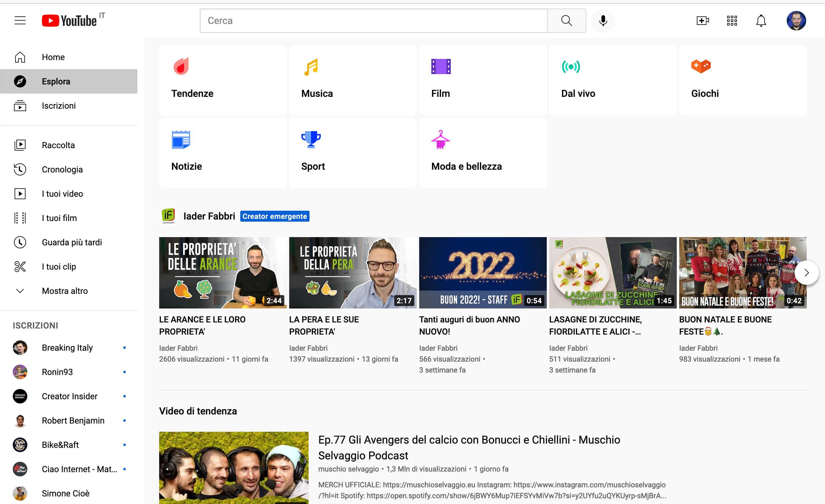Open the Musica category card
Screen dimensions: 825x504
353,80
